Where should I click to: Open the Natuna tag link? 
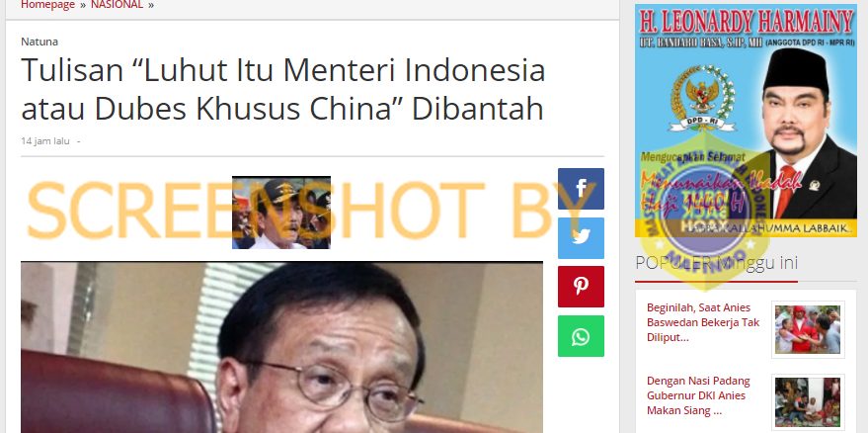point(39,42)
